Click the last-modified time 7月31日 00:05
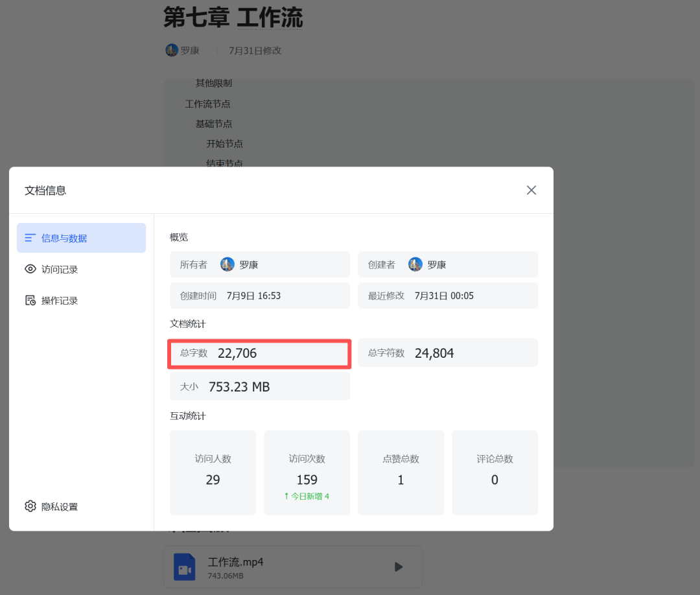700x595 pixels. tap(444, 296)
